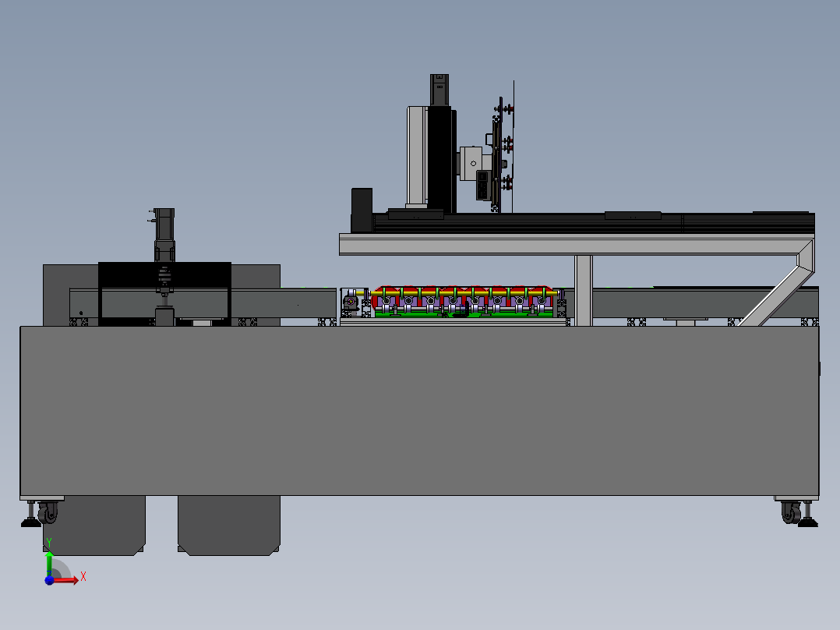Select the left caster wheel under the base
This screenshot has width=840, height=630.
point(48,513)
